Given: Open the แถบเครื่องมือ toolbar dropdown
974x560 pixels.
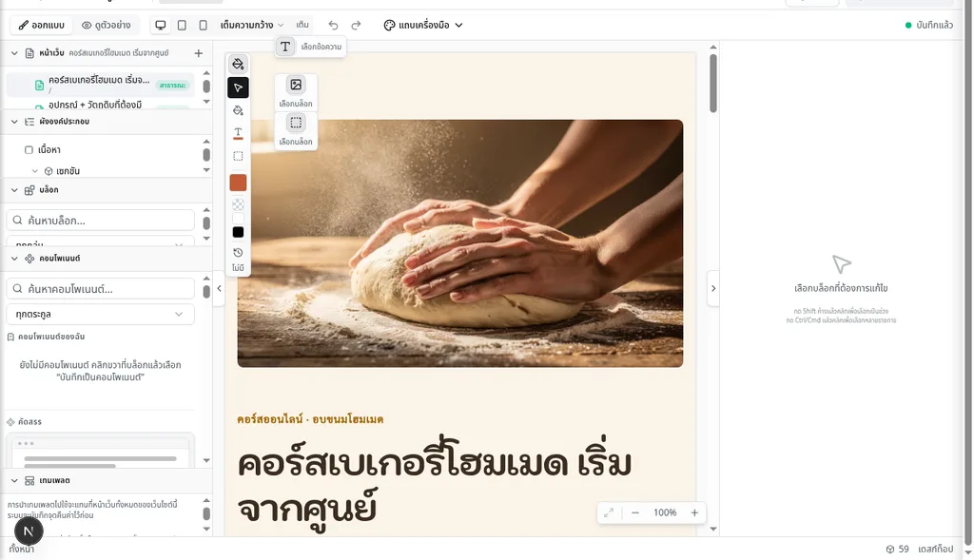Looking at the screenshot, I should coord(423,25).
